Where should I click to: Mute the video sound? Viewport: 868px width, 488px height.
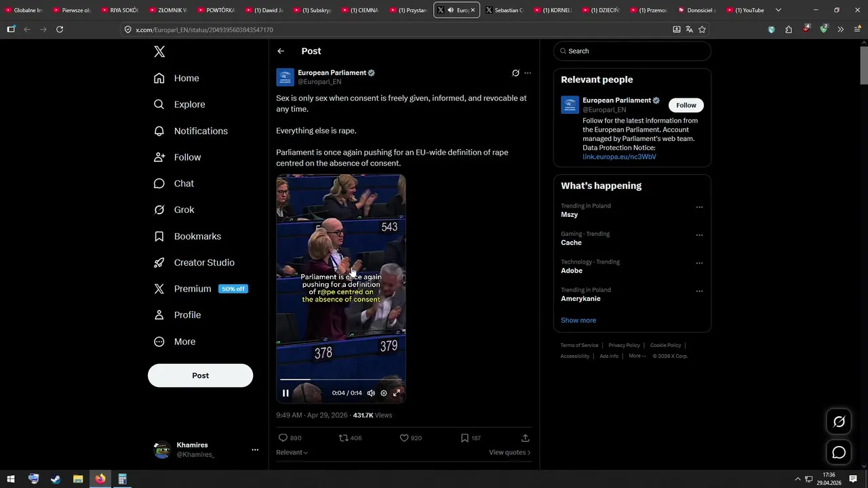point(371,393)
